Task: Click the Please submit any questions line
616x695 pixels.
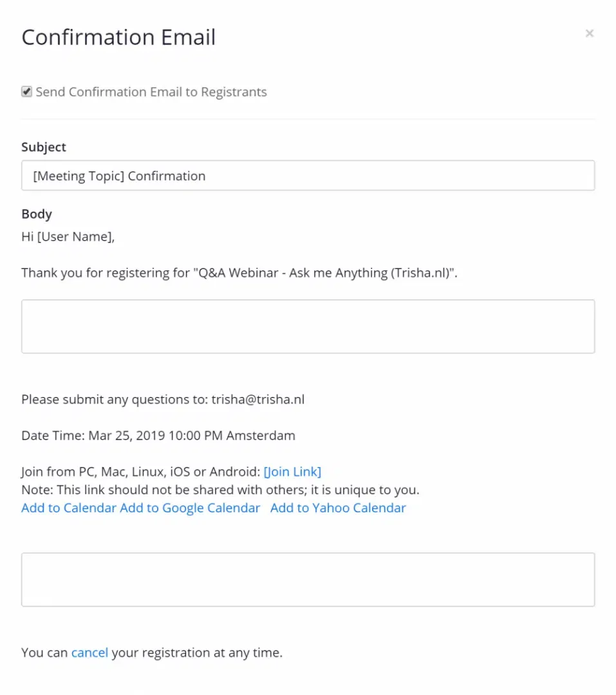Action: point(163,399)
